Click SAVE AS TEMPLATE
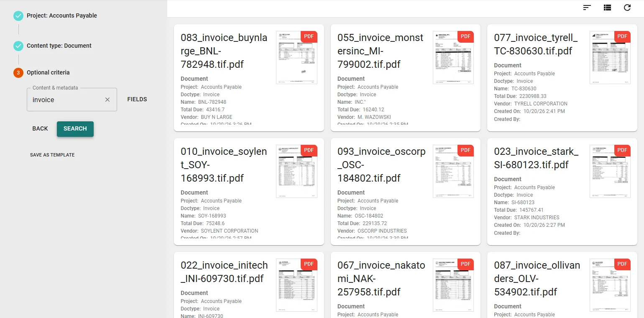Viewport: 644px width, 318px height. [52, 155]
